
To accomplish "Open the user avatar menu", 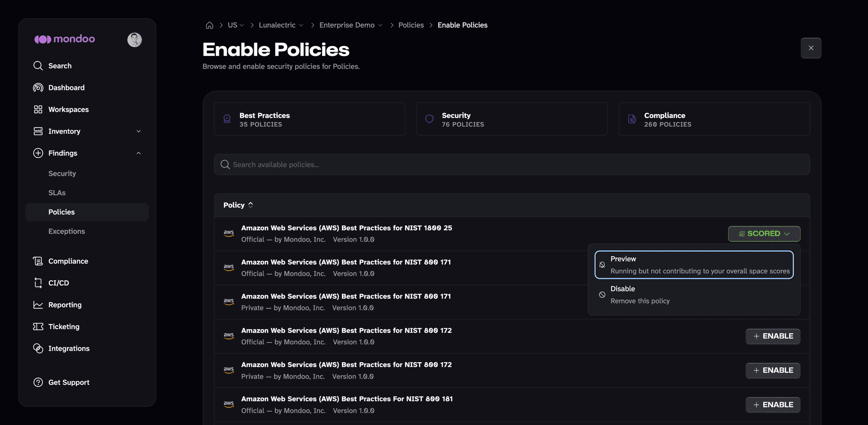I will click(134, 39).
